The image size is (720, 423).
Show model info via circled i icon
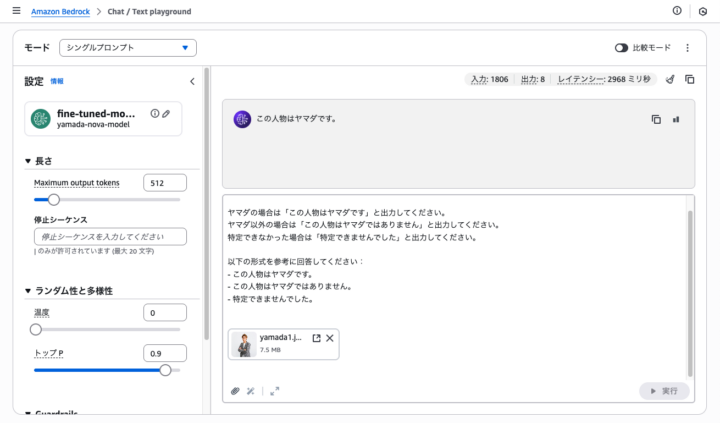click(154, 114)
